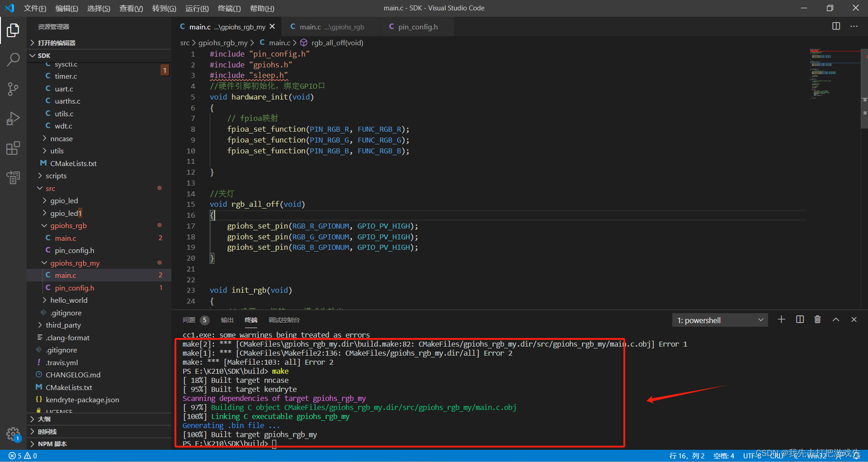Open the 编辑(E) menu
The image size is (868, 462).
pos(67,8)
